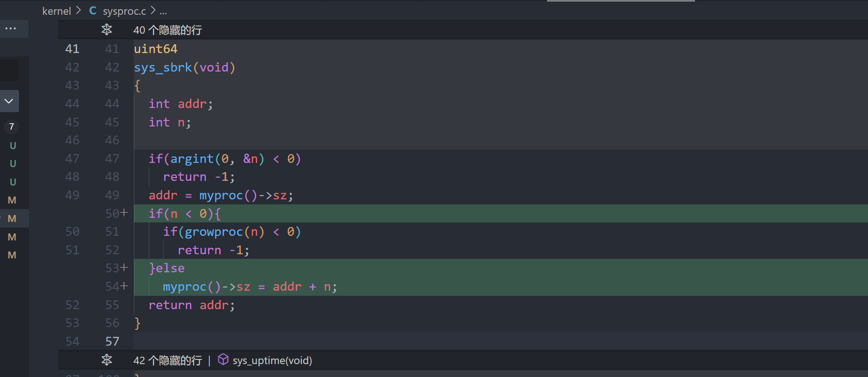Open the breadcrumb ellipsis symbol segment
868x377 pixels.
coord(163,12)
